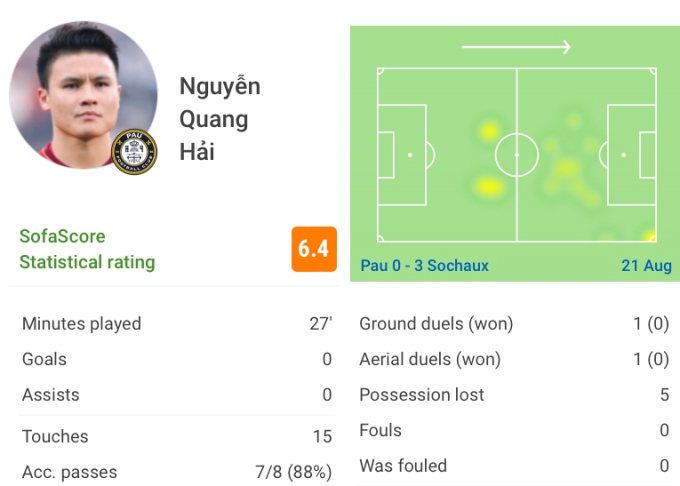Click the Was fouled stat row
The width and height of the screenshot is (680, 486).
(514, 466)
